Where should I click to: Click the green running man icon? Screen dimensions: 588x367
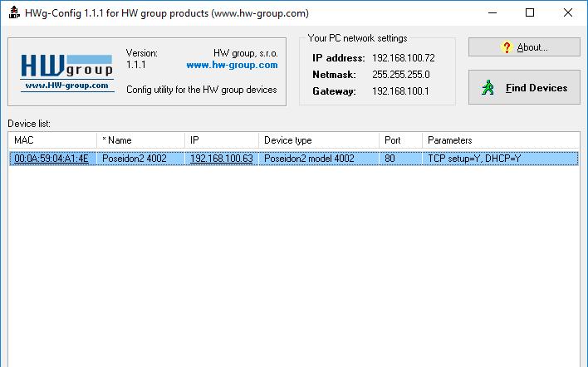tap(488, 87)
